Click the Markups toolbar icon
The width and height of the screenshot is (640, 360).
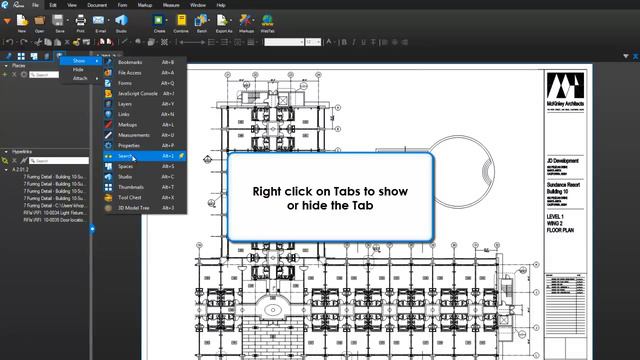[x=245, y=20]
